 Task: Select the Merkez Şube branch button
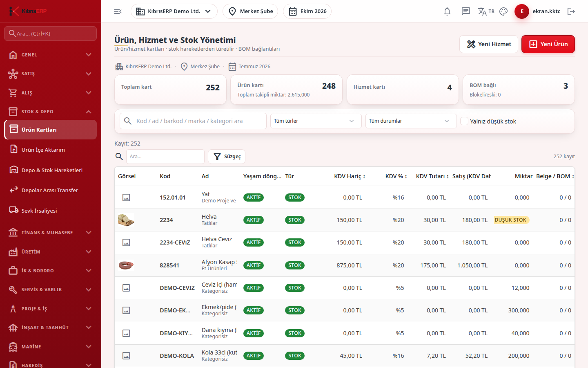point(250,11)
